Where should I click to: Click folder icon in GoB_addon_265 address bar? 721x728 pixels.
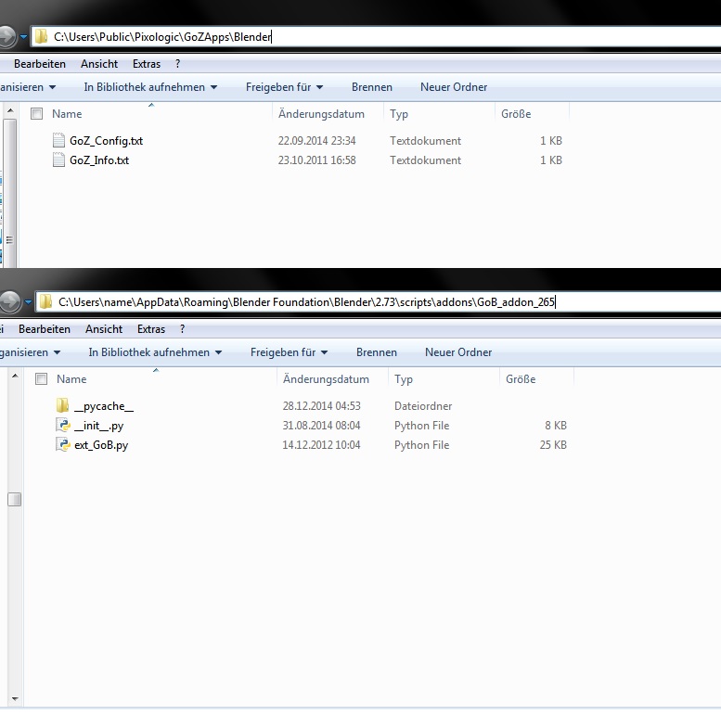(45, 301)
